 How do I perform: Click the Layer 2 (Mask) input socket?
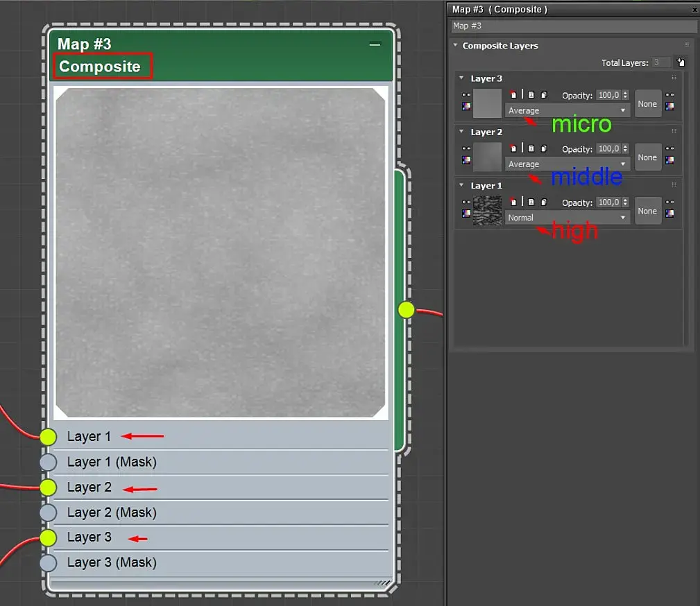(48, 512)
